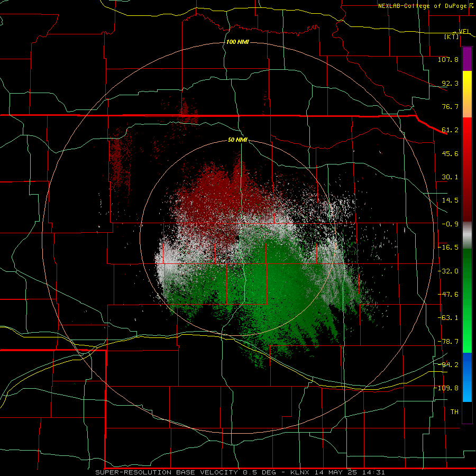Click the -94.2 value on velocity scale

448,365
